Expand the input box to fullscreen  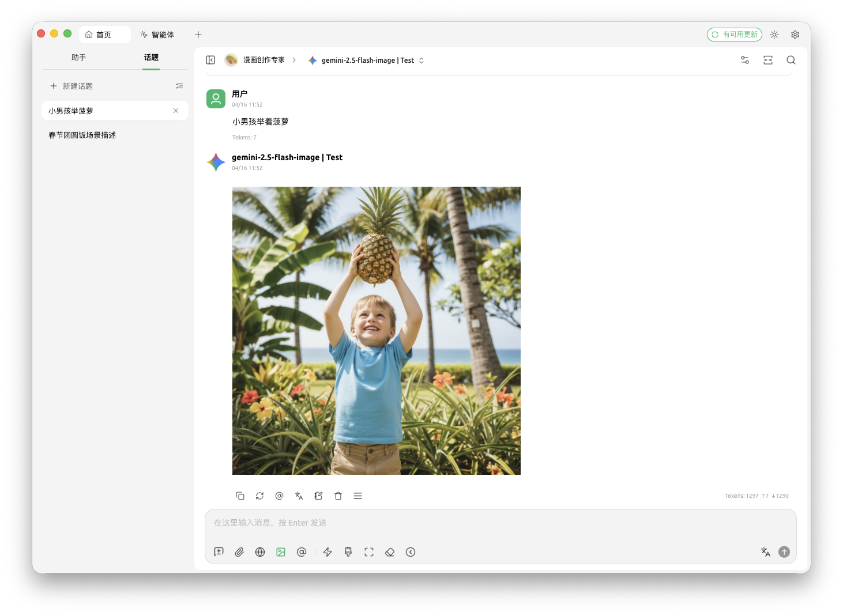tap(369, 552)
